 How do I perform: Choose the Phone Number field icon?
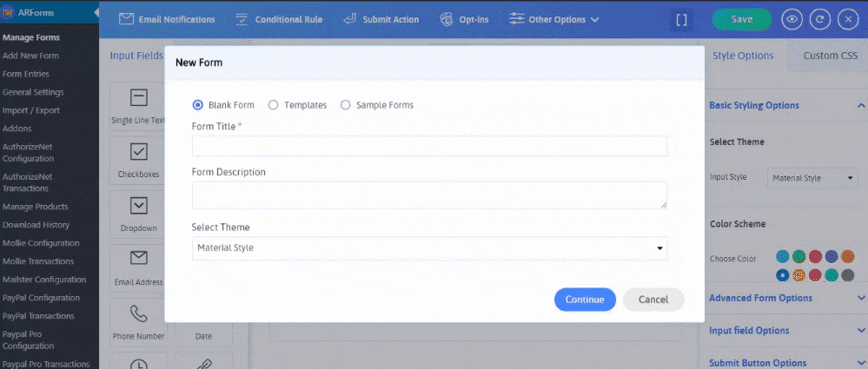click(138, 313)
